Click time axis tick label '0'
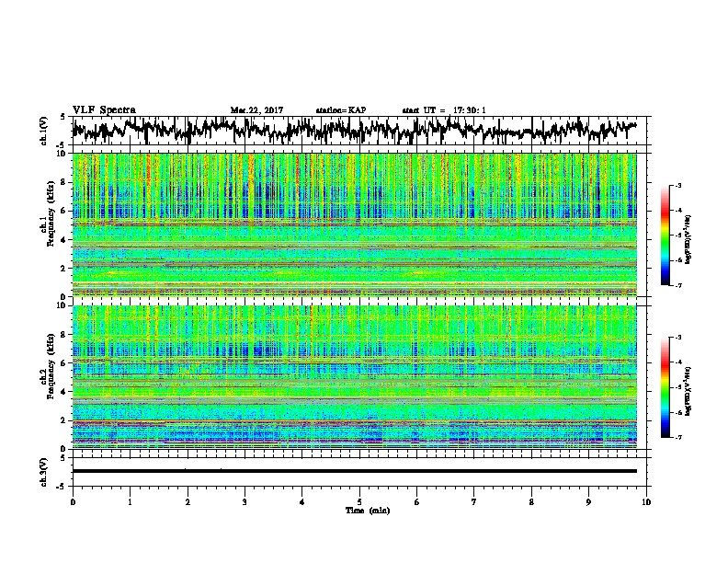Image resolution: width=728 pixels, height=563 pixels. point(73,502)
